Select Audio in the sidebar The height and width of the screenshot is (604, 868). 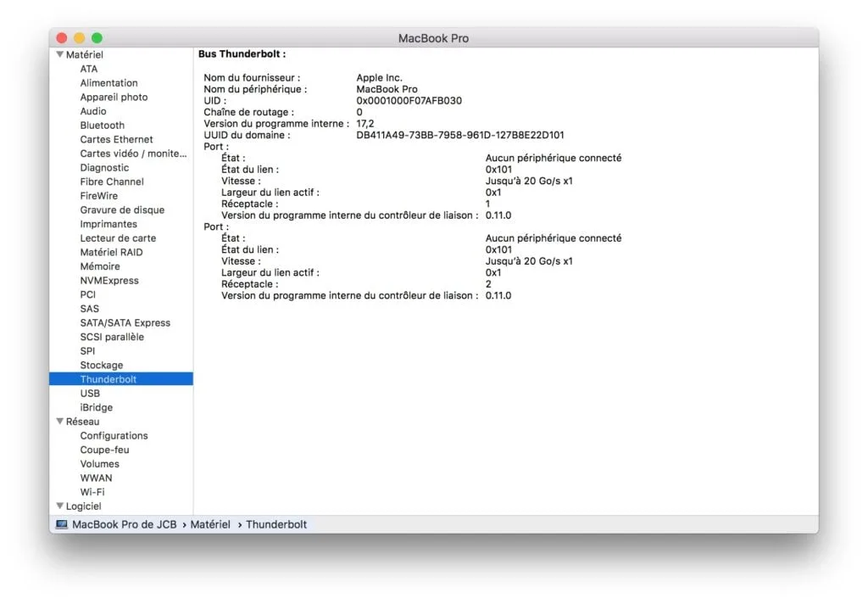(93, 111)
